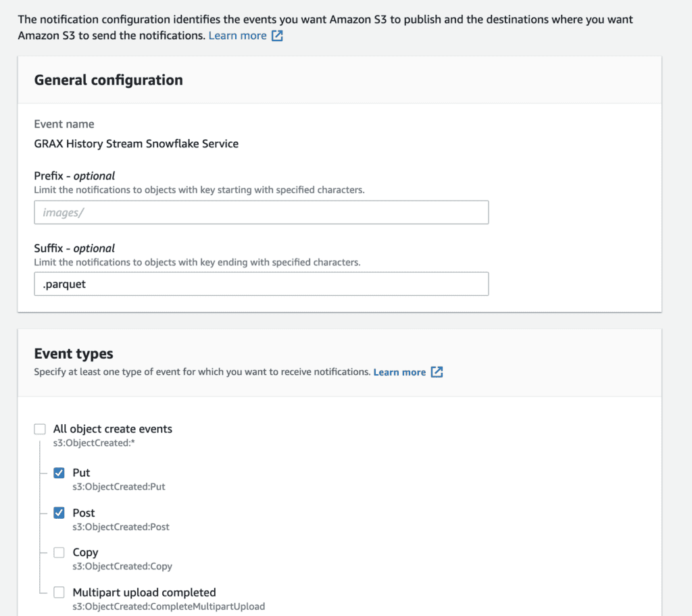Screen dimensions: 692x616
Task: Click the s3:ObjectCreated:CompleteMultipartUpload description text
Action: (168, 607)
